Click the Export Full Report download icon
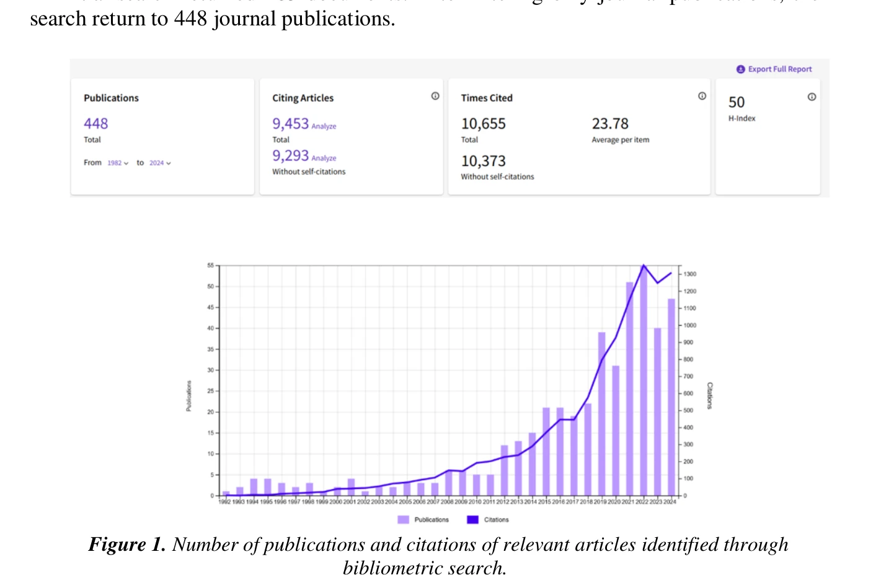894x588 pixels. coord(740,69)
